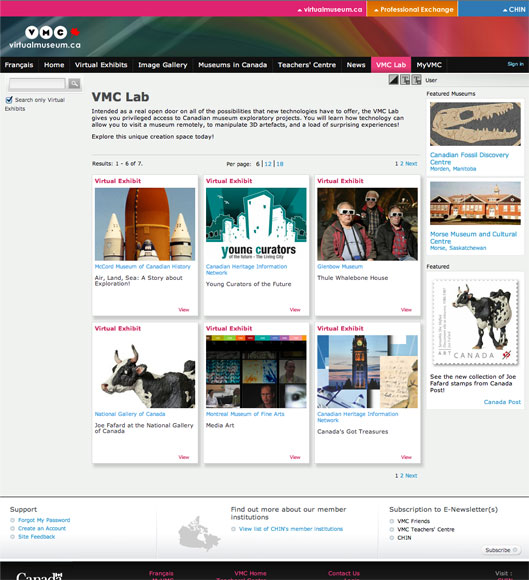
Task: Select the CHIN newsletter option
Action: pos(391,538)
